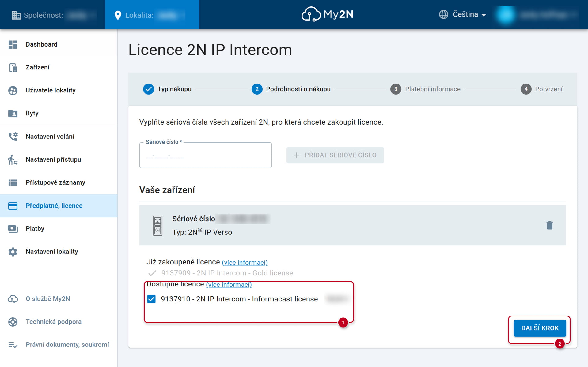This screenshot has height=367, width=588.
Task: Click the Technická podpora lifebuoy icon
Action: pyautogui.click(x=13, y=322)
